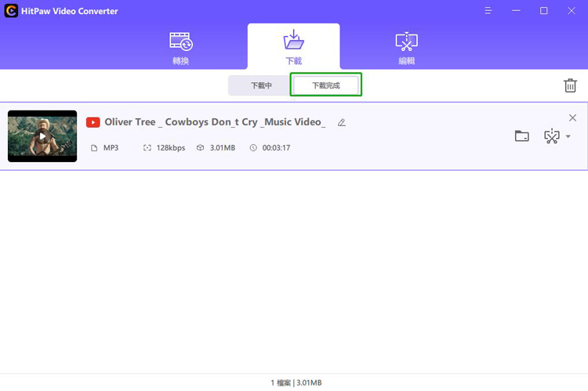588x391 pixels.
Task: Play the Oliver Tree video thumbnail
Action: coord(42,136)
